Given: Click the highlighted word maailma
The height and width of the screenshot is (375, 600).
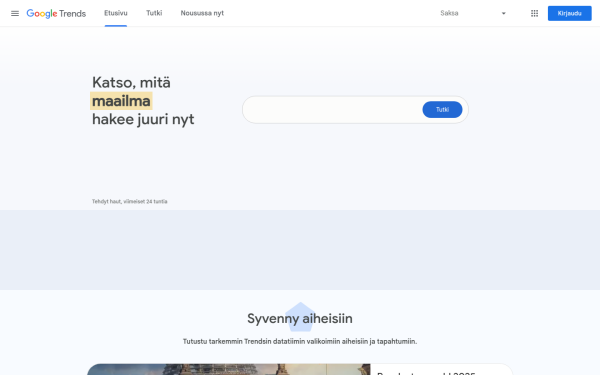Looking at the screenshot, I should tap(121, 101).
